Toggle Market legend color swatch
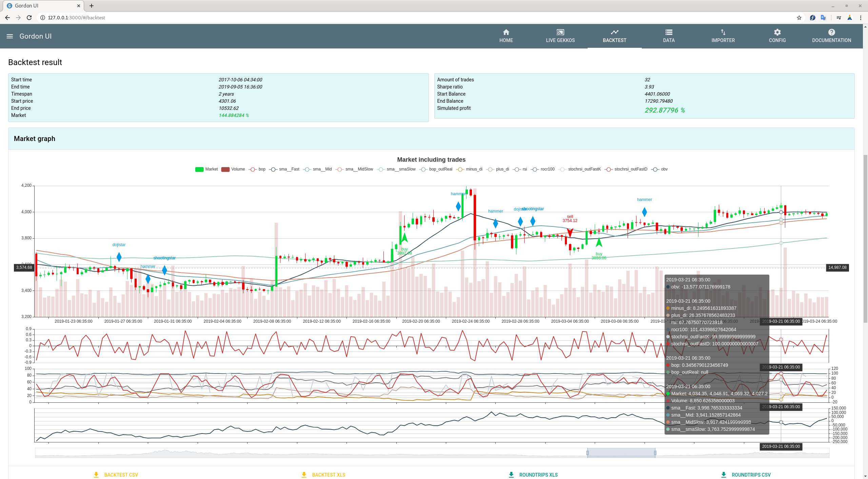The width and height of the screenshot is (868, 479). [199, 169]
